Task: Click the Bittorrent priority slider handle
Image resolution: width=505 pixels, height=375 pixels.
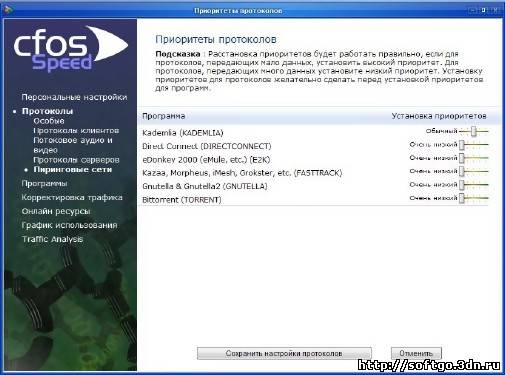Action: (x=462, y=198)
